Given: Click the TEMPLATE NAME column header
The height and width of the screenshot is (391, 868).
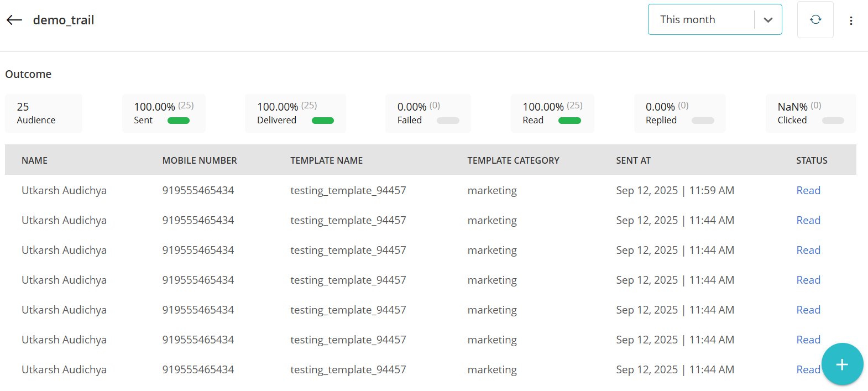Looking at the screenshot, I should pyautogui.click(x=326, y=160).
